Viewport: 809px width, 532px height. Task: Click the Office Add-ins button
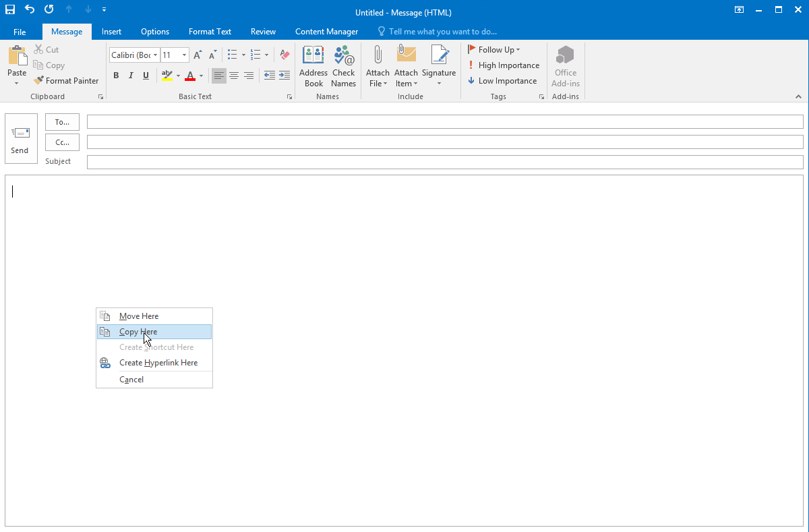point(565,66)
